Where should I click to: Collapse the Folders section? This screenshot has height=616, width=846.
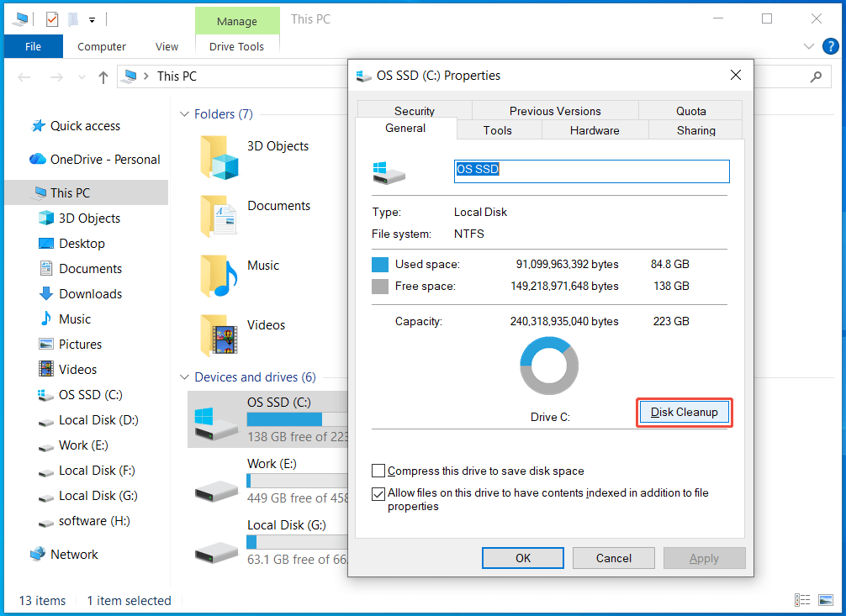[184, 113]
